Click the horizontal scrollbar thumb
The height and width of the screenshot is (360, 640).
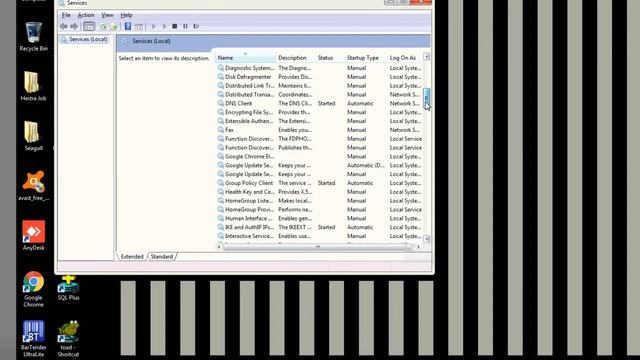(317, 247)
